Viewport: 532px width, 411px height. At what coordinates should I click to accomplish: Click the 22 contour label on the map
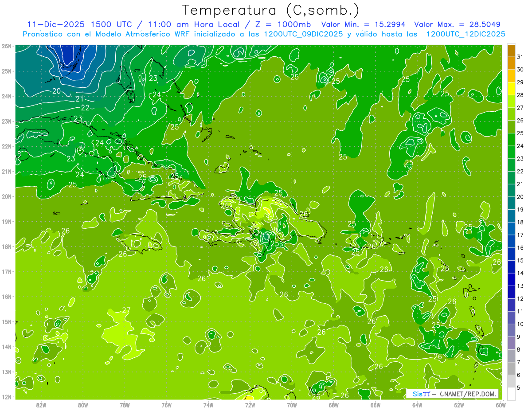(x=85, y=108)
